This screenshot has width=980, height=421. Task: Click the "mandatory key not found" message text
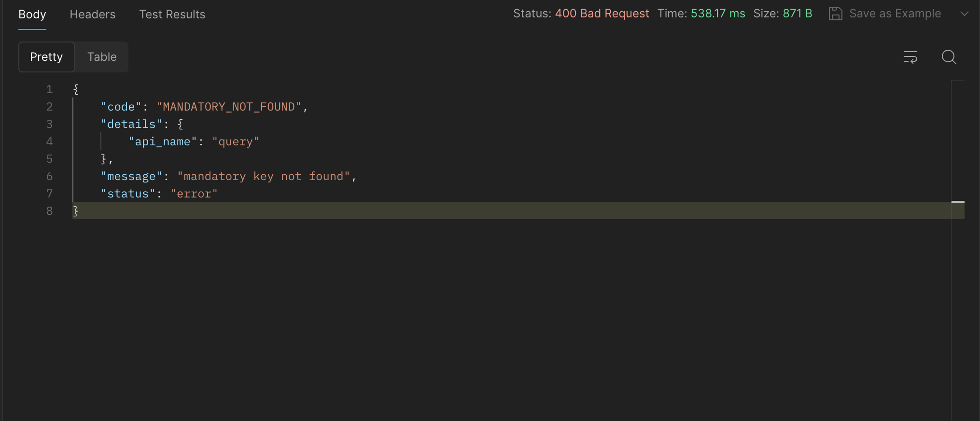click(263, 176)
